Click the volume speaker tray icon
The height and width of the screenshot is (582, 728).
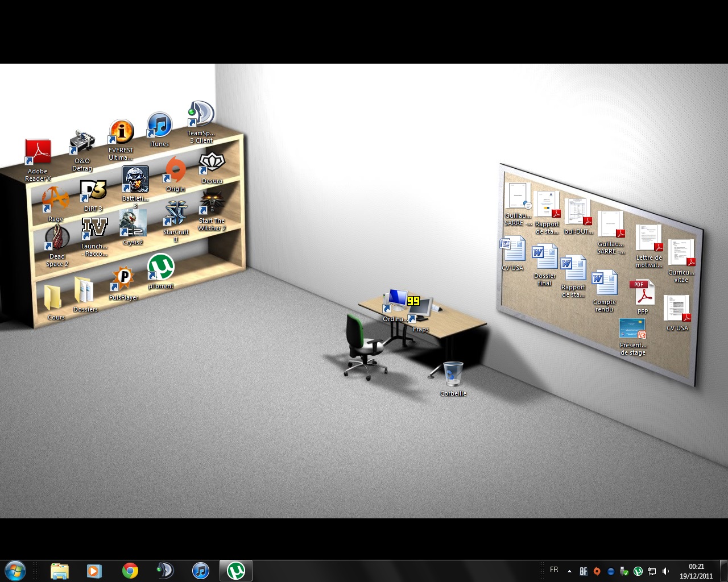[666, 571]
